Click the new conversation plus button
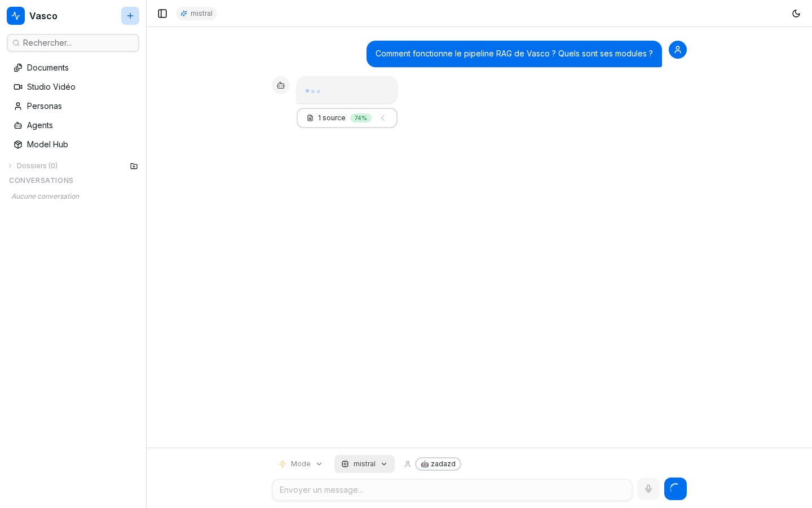Screen dimensions: 812x508 130,16
